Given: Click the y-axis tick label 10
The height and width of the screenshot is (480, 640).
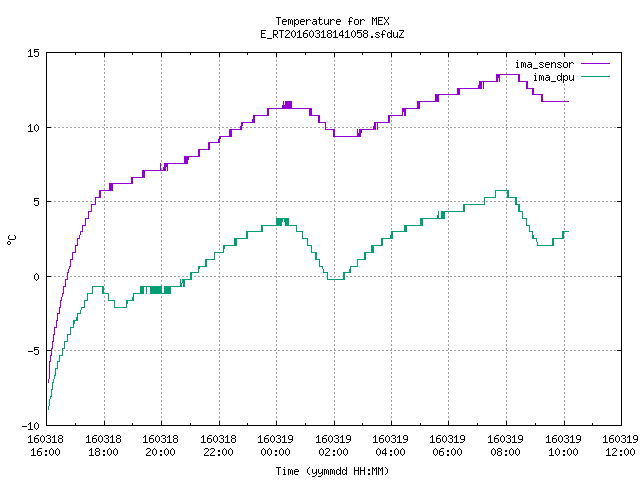Looking at the screenshot, I should [x=33, y=128].
